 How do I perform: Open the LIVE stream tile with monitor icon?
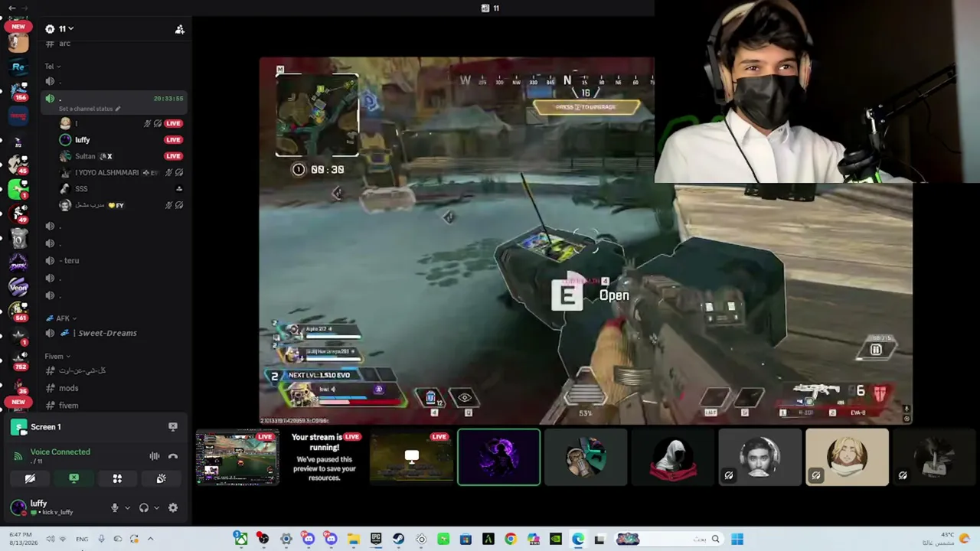coord(411,458)
